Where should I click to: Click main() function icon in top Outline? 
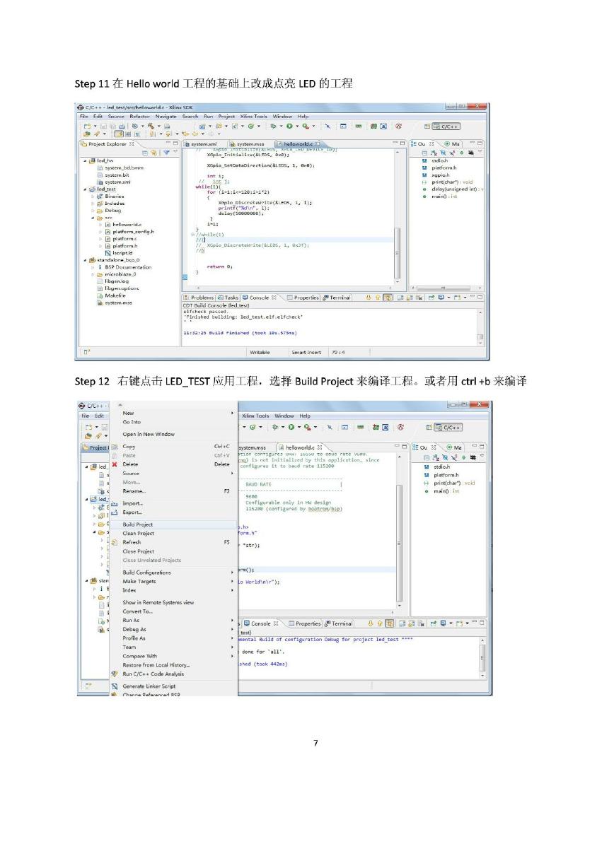424,197
